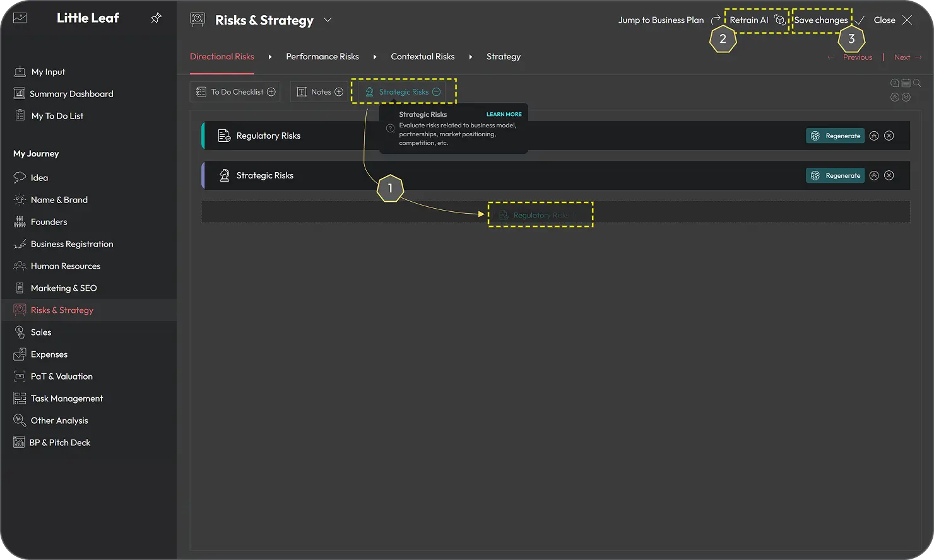Toggle Strategic Risks chip off with minus

436,92
